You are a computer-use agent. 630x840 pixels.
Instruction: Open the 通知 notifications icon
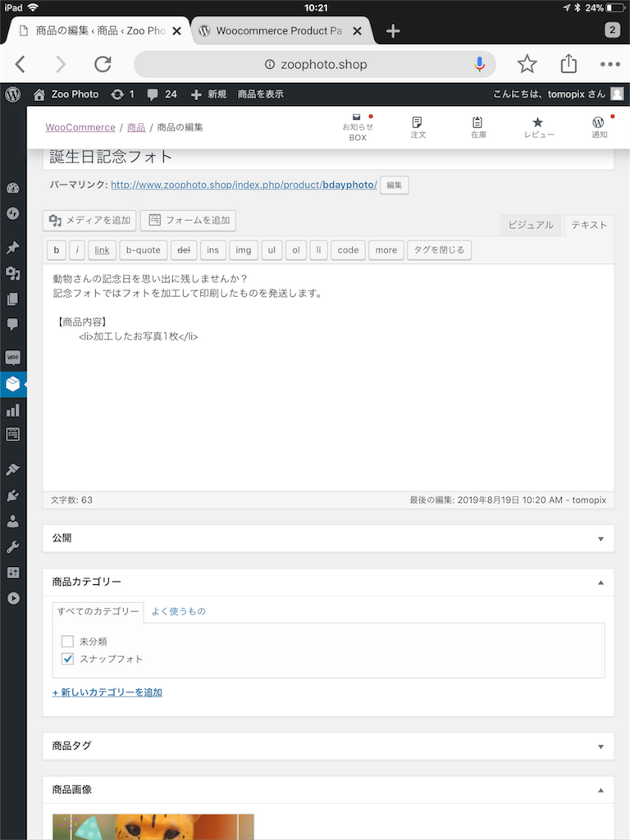click(x=599, y=127)
